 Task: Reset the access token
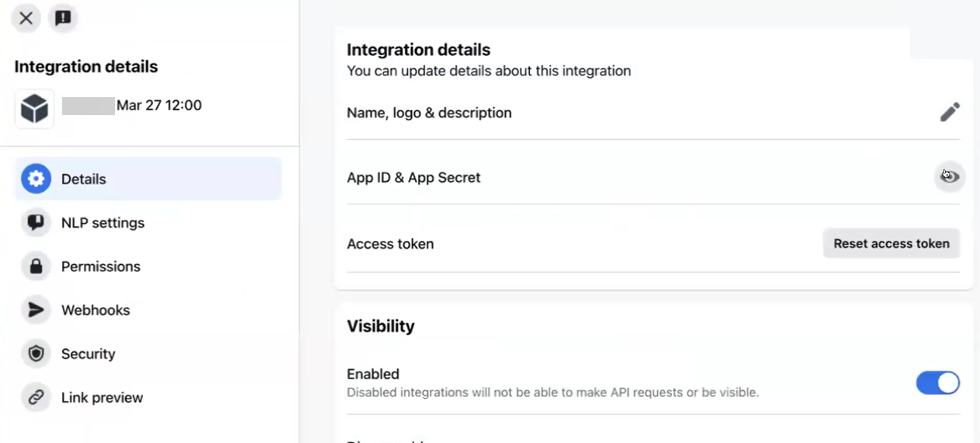891,243
